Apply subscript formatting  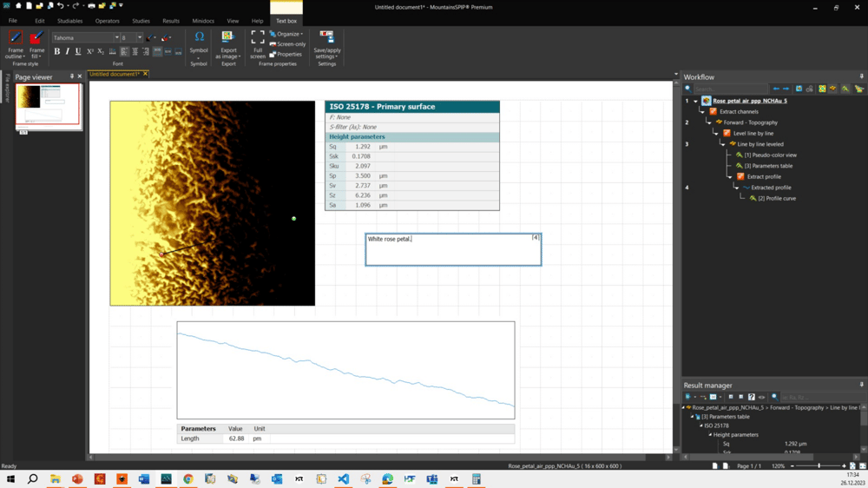coord(101,51)
